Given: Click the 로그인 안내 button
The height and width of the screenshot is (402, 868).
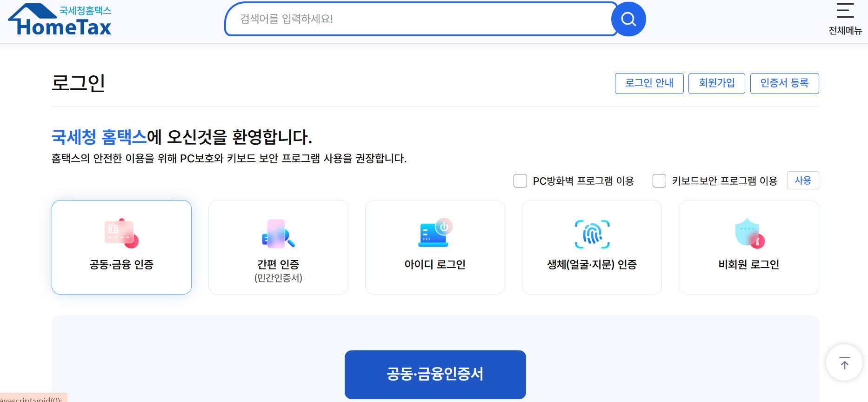Looking at the screenshot, I should click(x=649, y=83).
